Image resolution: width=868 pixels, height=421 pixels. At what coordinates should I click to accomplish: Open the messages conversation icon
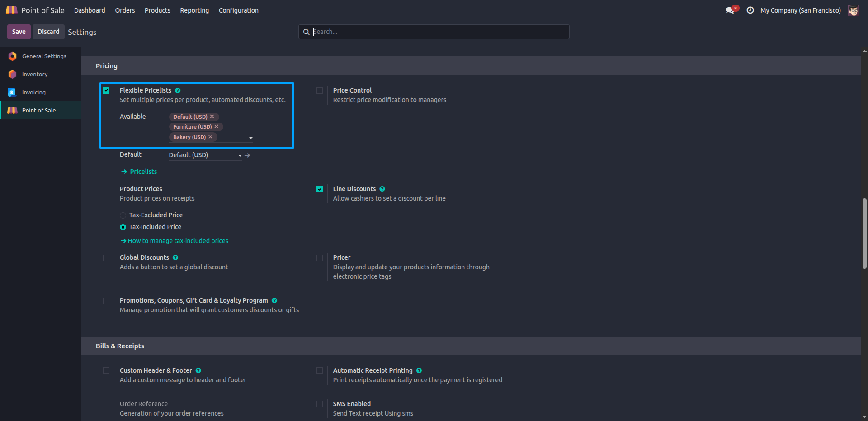pyautogui.click(x=730, y=10)
